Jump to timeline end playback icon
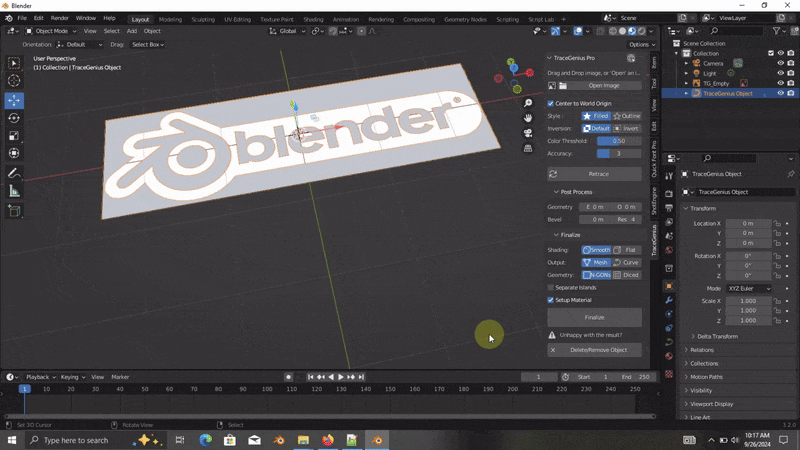Viewport: 800px width, 450px height. click(x=361, y=377)
